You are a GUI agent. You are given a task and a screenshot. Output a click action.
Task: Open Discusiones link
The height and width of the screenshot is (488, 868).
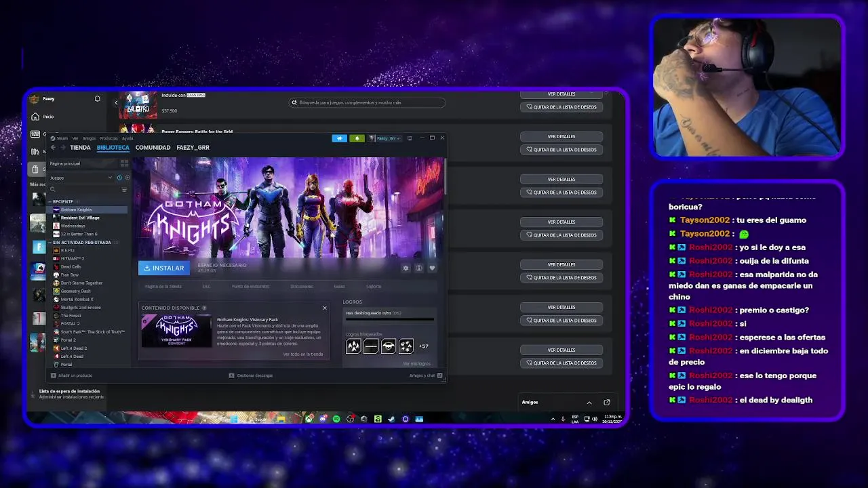[302, 287]
